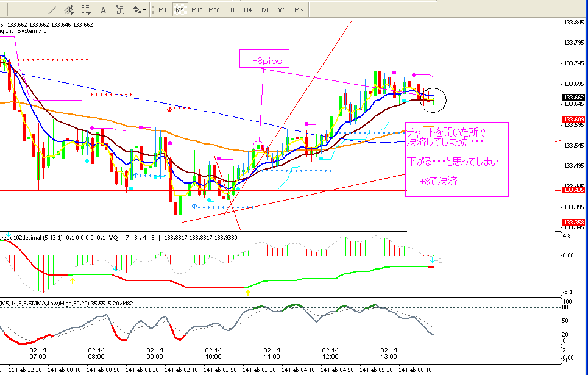The width and height of the screenshot is (588, 375).
Task: Switch to H1 timeframe
Action: point(231,10)
